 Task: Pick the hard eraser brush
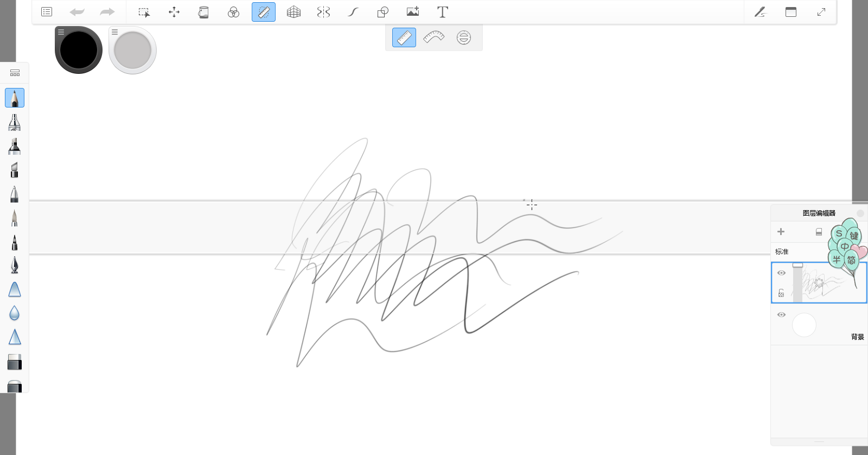[x=15, y=362]
